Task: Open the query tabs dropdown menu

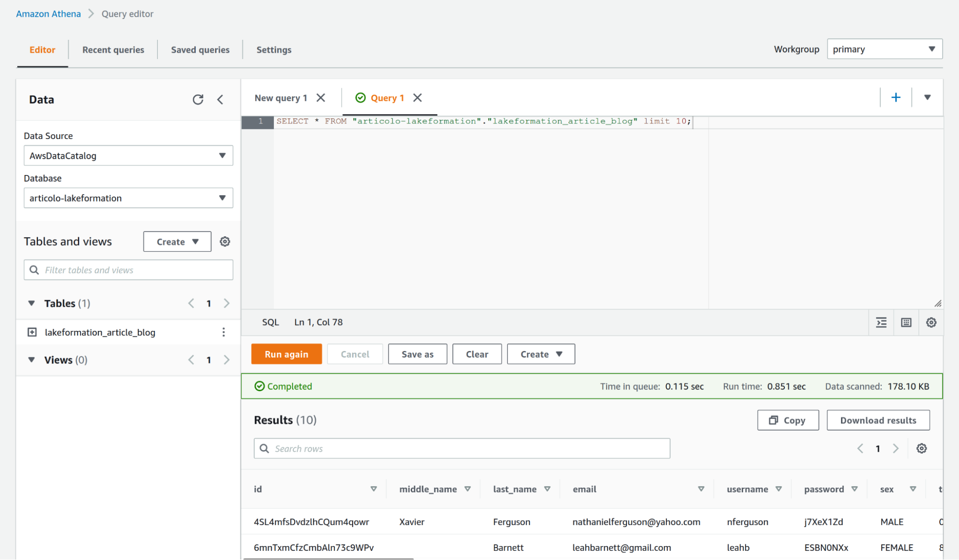Action: click(927, 97)
